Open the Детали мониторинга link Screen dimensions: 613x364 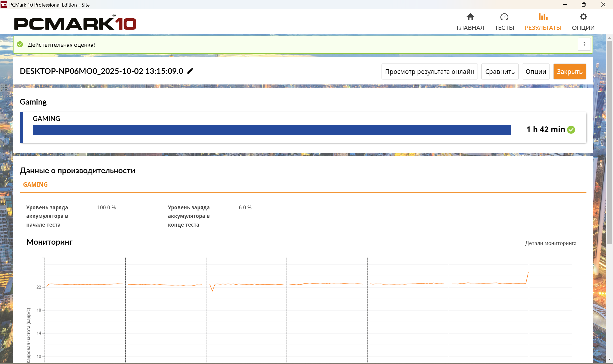click(550, 243)
